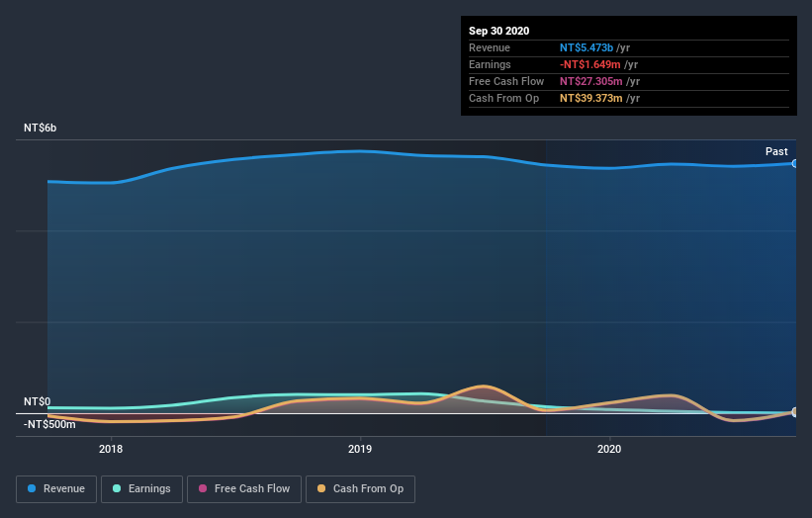
Task: Click the 2019 x-axis label
Action: (x=360, y=449)
